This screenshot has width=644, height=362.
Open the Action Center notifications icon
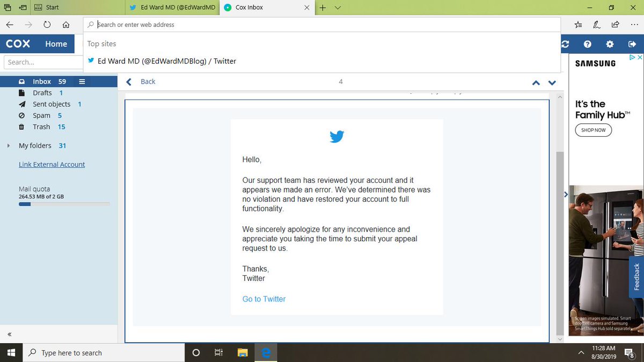631,352
